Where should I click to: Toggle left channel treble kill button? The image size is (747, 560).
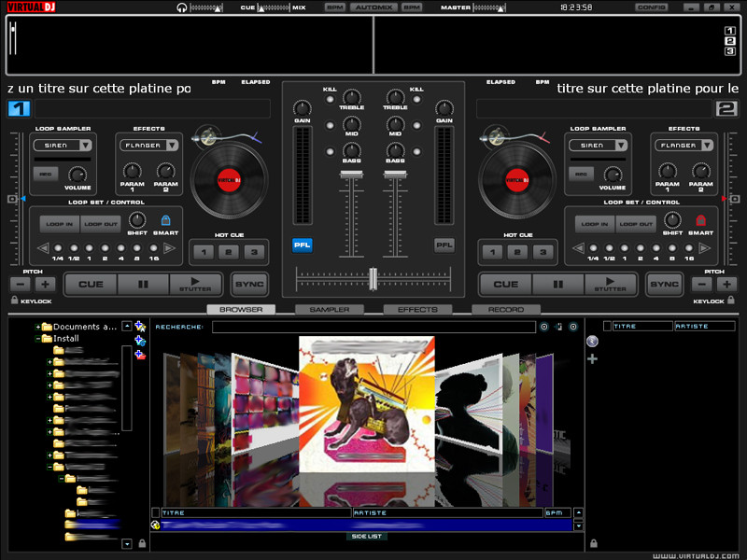coord(330,100)
